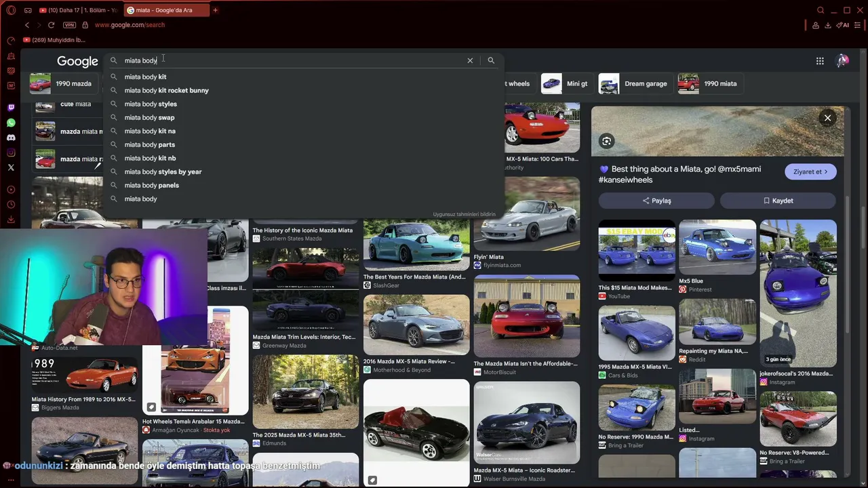
Task: Open Twitch from the Opera sidebar
Action: 11,108
